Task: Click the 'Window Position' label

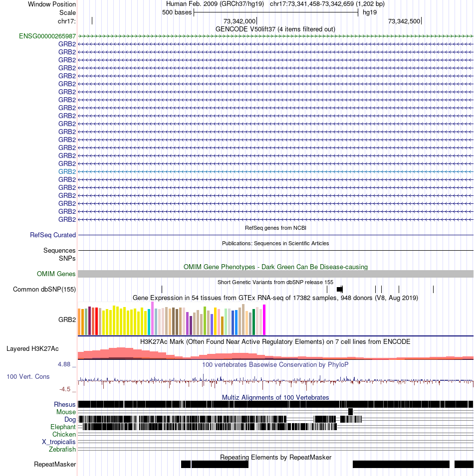Action: 52,4
